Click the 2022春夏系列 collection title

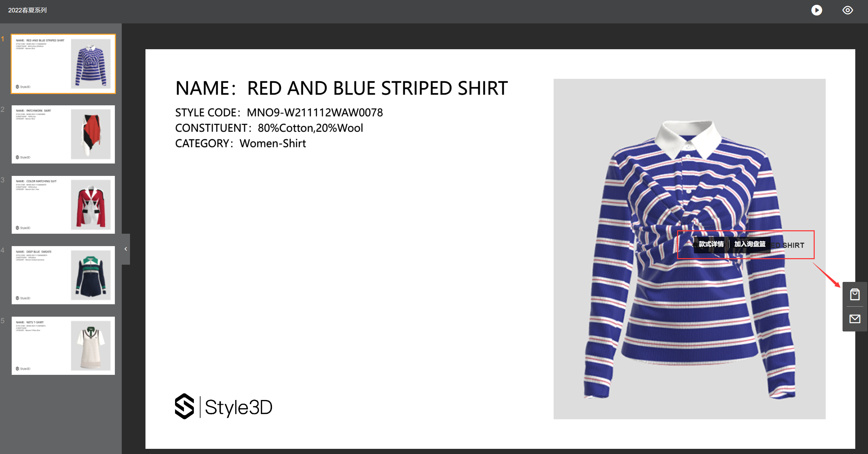pos(28,10)
